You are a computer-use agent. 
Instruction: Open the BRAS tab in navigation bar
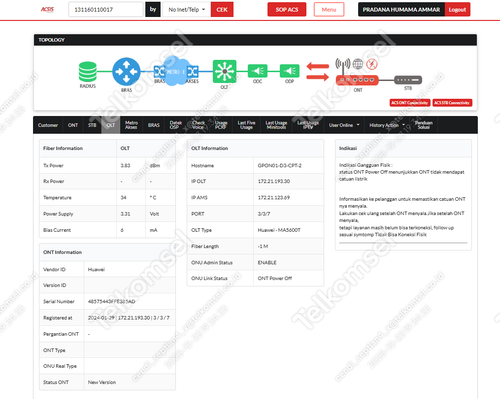click(154, 125)
